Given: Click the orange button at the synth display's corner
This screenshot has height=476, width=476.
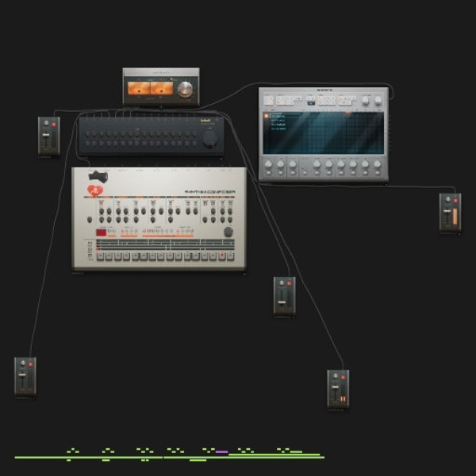Looking at the screenshot, I should 267,116.
